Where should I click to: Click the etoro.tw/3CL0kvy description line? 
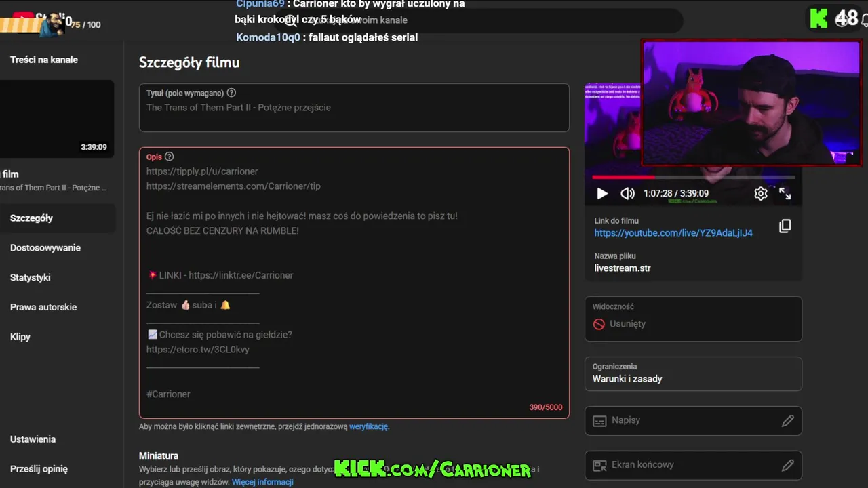(x=198, y=350)
